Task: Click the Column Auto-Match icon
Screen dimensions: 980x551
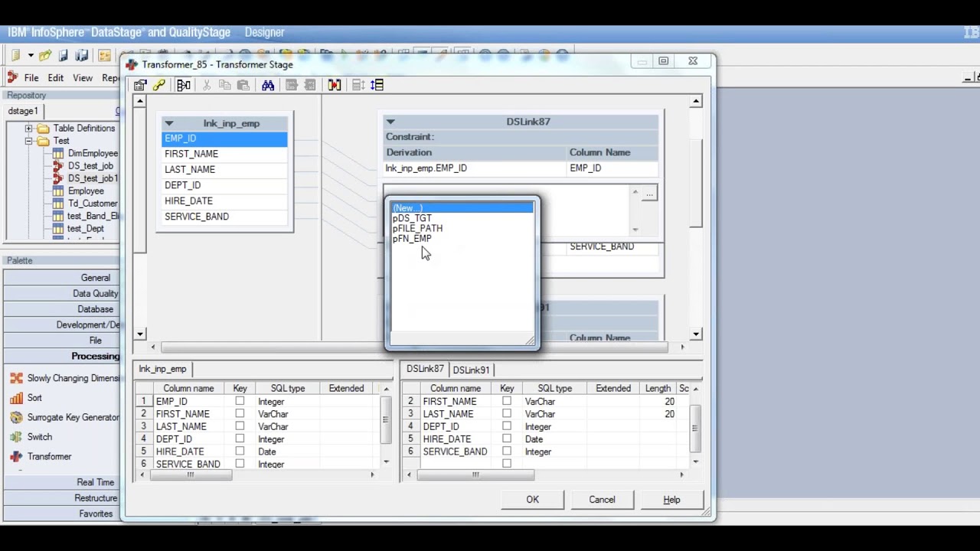Action: 335,85
